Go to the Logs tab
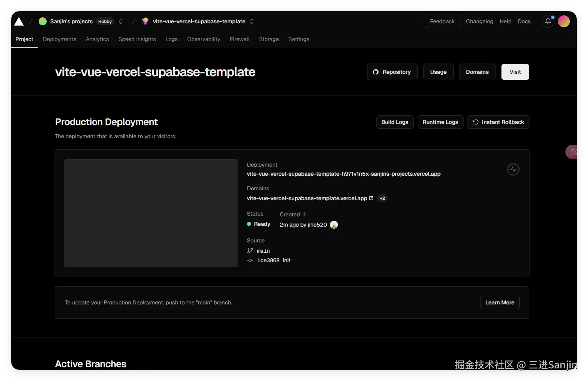The height and width of the screenshot is (381, 588). [171, 39]
